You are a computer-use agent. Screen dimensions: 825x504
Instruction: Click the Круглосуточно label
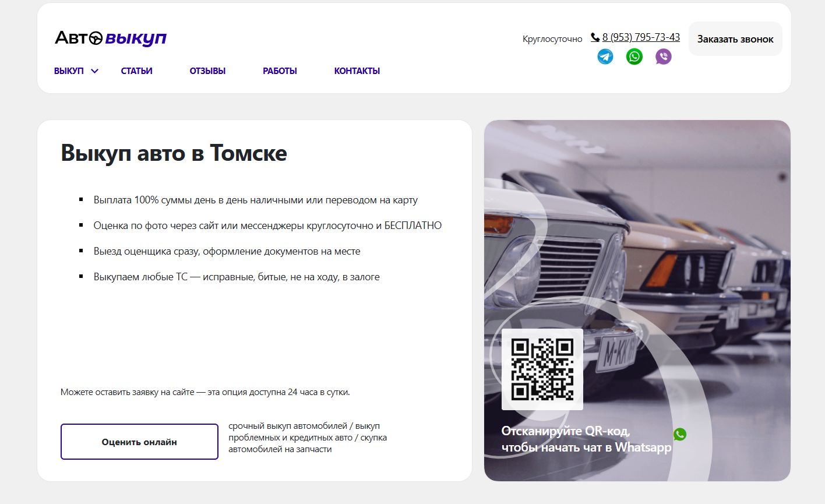click(552, 39)
